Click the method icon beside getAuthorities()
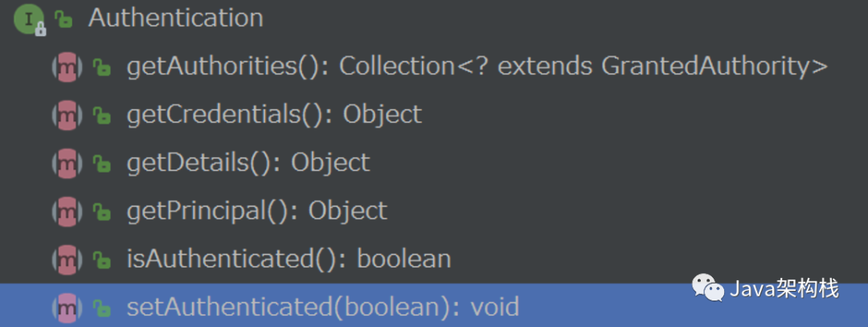The height and width of the screenshot is (327, 868). click(x=67, y=67)
